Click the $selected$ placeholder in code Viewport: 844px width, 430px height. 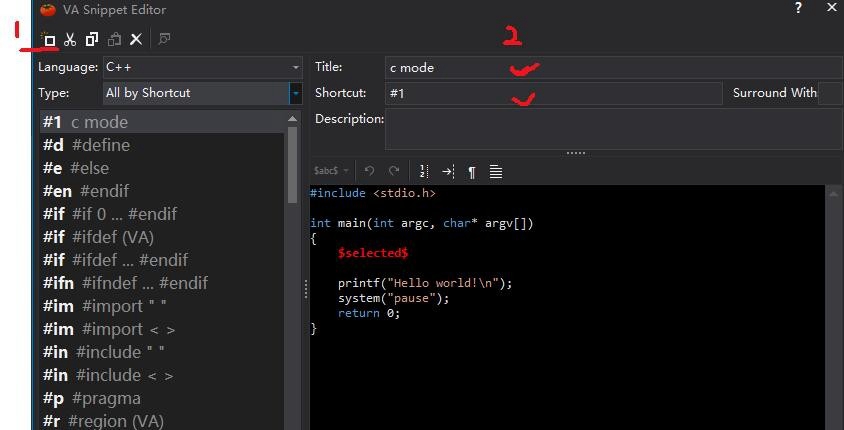pos(372,253)
